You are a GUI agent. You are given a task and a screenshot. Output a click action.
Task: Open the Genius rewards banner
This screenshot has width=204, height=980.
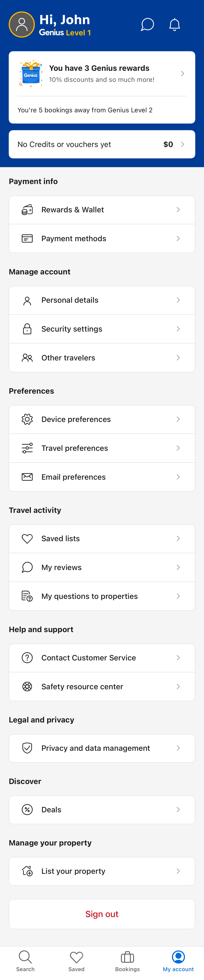point(101,73)
